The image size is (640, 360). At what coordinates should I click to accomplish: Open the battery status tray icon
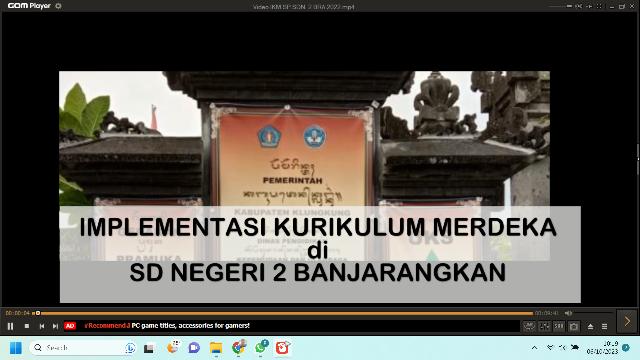[575, 348]
